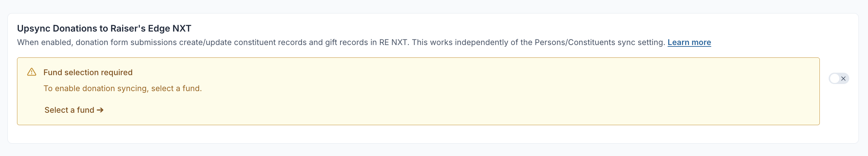This screenshot has height=156, width=868.
Task: Click the text 'To enable donation syncing, select a fund.'
Action: [123, 88]
